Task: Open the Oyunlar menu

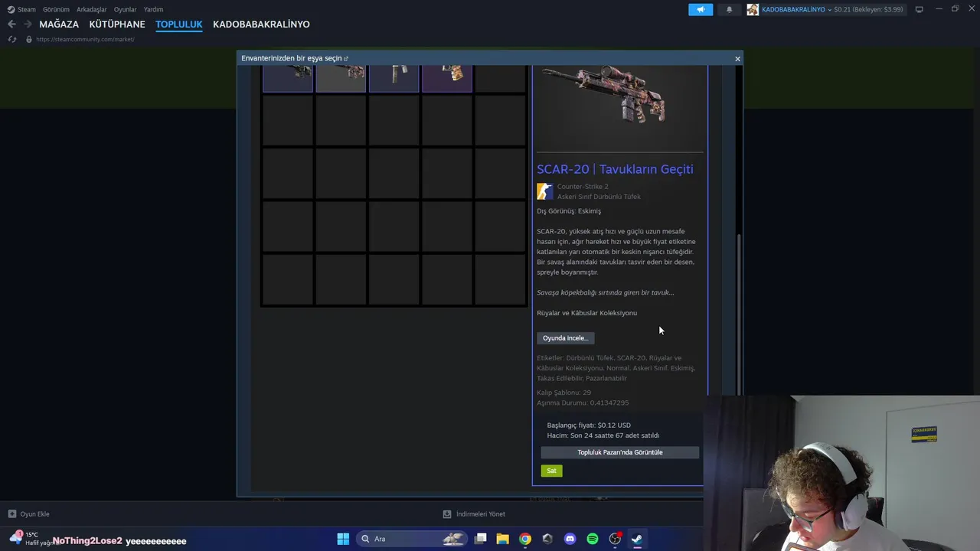Action: [x=126, y=9]
